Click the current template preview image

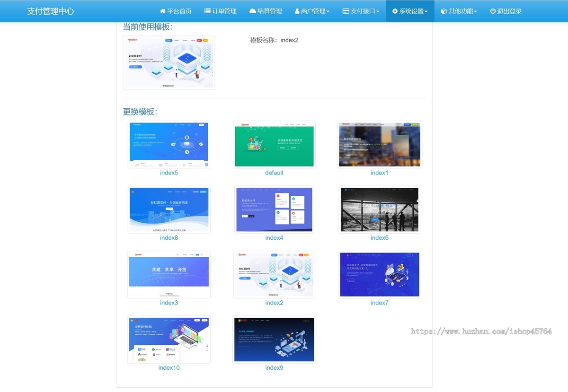point(169,62)
